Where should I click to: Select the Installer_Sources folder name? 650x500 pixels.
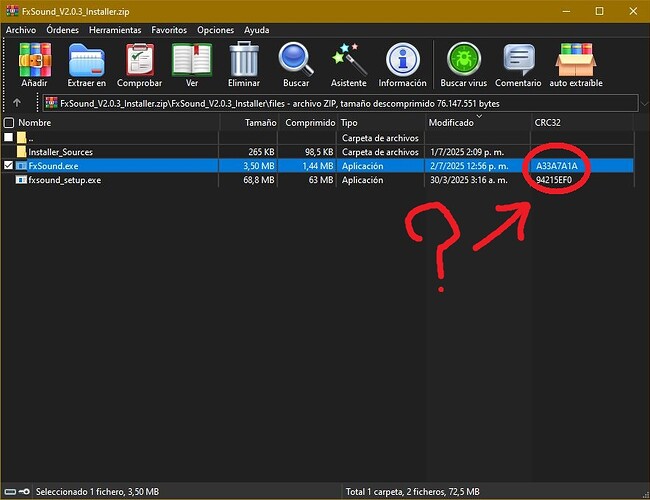[x=61, y=152]
